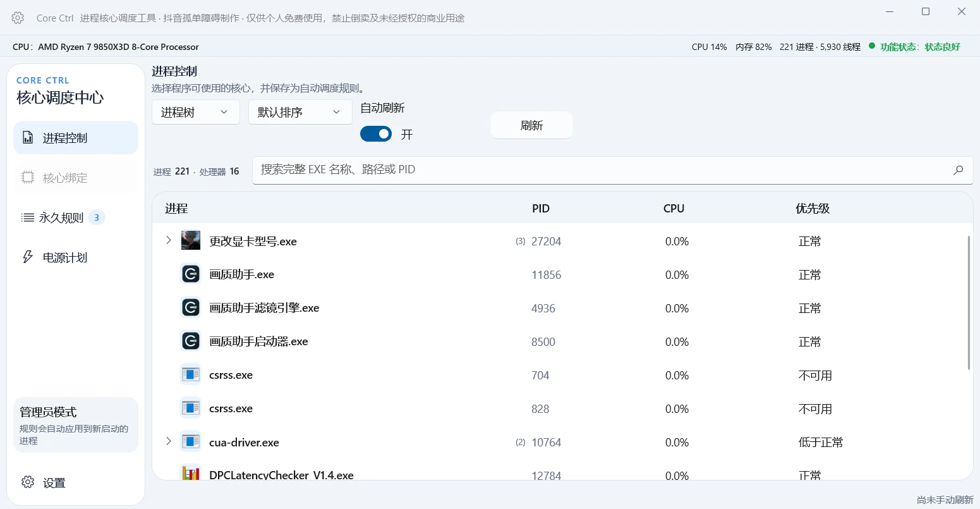Click the "进程 221 · 处理器 16" summary text

[x=197, y=171]
